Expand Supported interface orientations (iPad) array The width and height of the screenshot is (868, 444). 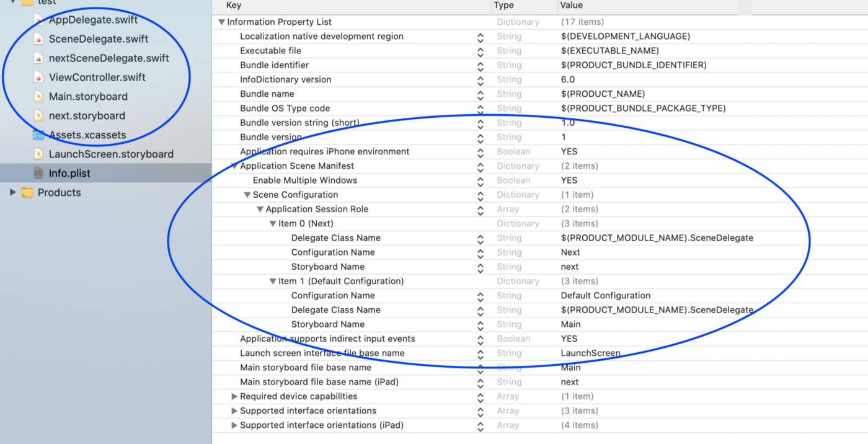(234, 425)
